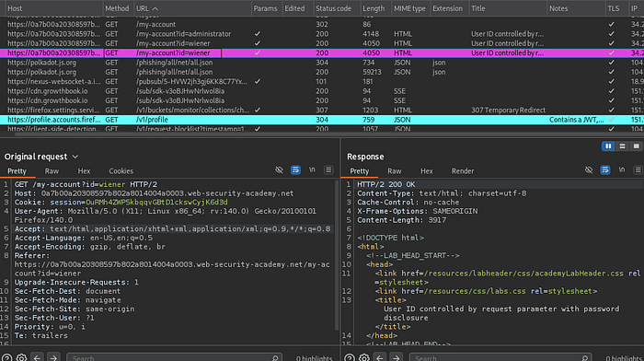Select polkadot.js.org row with status 304
Image resolution: width=644 pixels, height=361 pixels.
[x=322, y=63]
